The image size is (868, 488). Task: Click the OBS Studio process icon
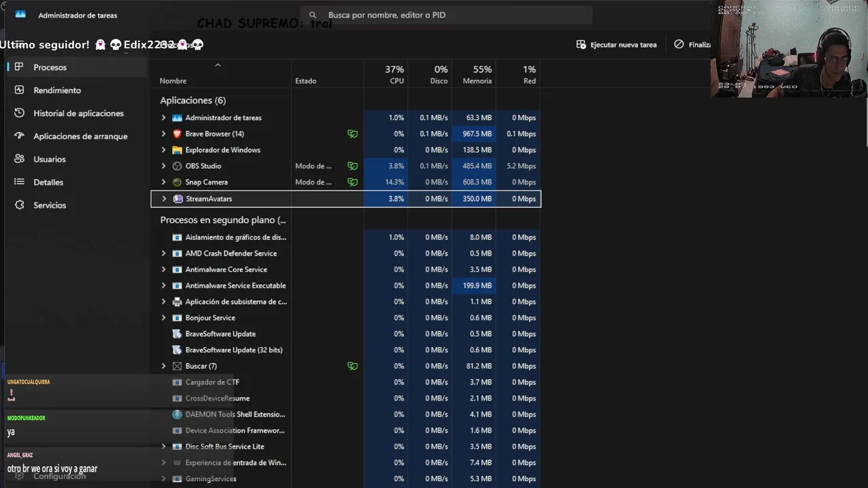coord(177,166)
